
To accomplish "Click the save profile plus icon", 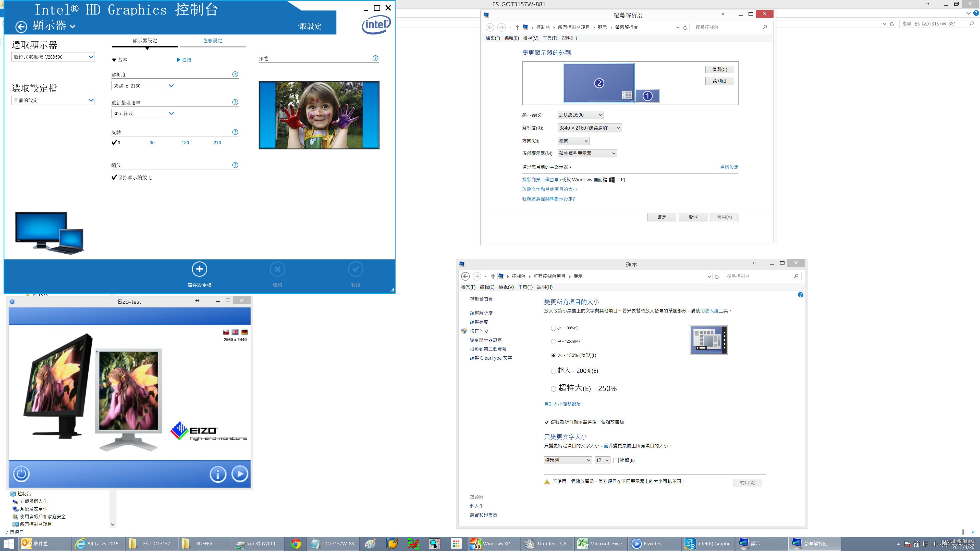I will tap(199, 269).
